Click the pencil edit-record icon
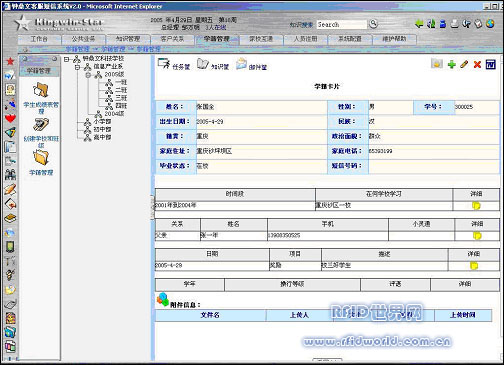Image resolution: width=504 pixels, height=365 pixels. click(x=464, y=64)
